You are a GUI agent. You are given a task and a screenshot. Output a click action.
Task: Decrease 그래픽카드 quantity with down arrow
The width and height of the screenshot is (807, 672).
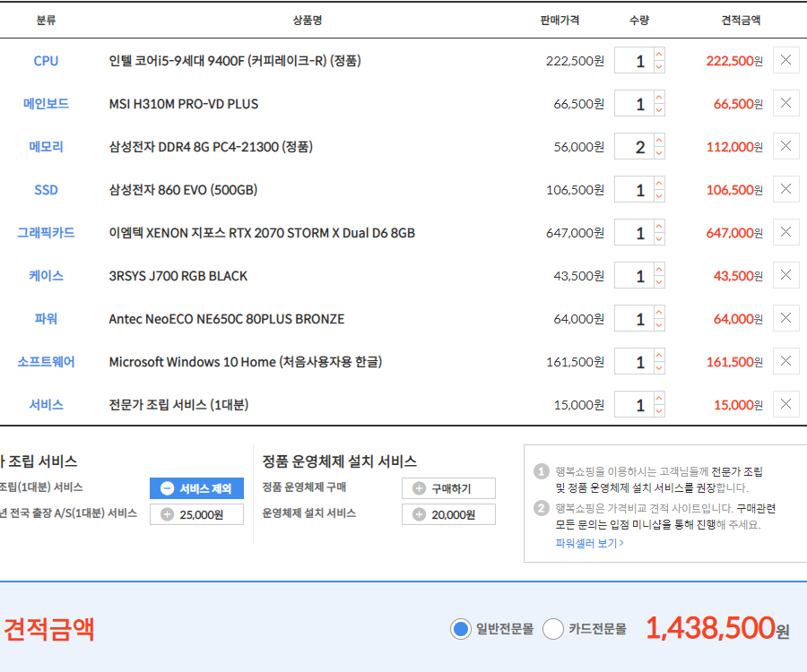tap(659, 239)
